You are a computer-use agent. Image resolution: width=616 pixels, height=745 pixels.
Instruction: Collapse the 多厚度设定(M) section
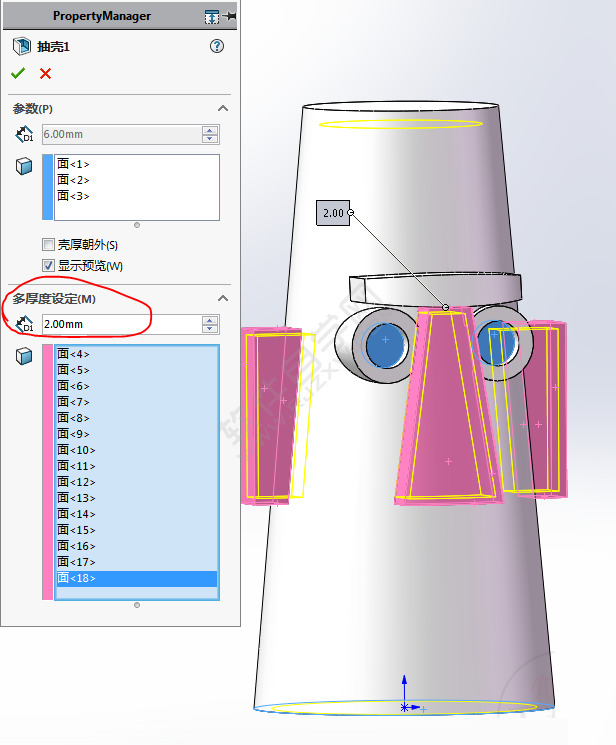(222, 298)
